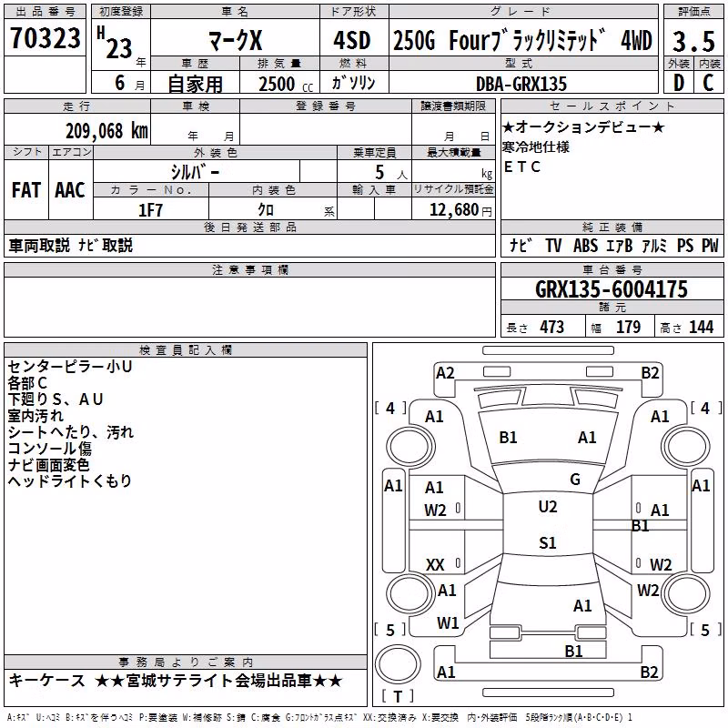The height and width of the screenshot is (728, 728).
Task: Click interior grade letter C under 内装
Action: [x=709, y=83]
